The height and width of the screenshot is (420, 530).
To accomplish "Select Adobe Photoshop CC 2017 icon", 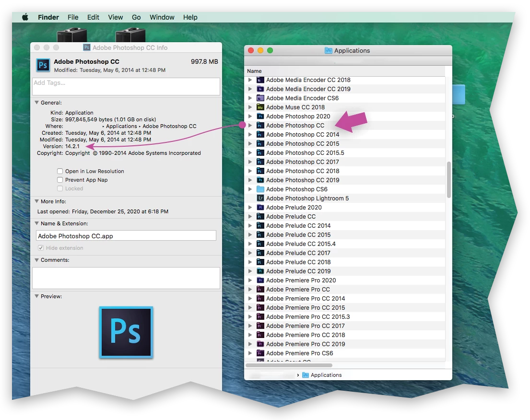I will point(260,162).
